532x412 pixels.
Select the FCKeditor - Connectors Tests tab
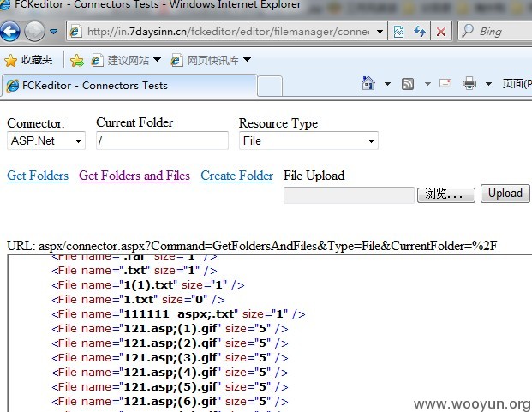[x=129, y=85]
